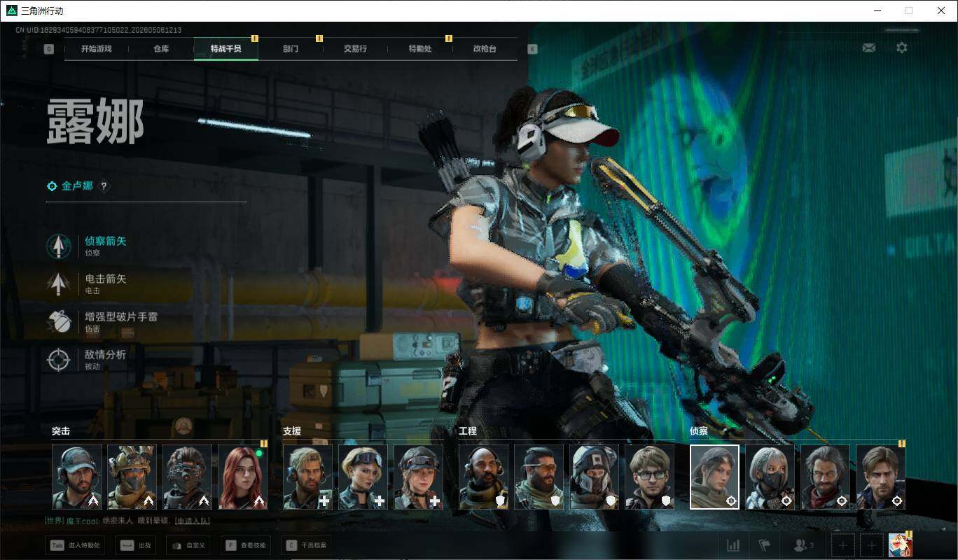Choose 突击 operator wearing night-vision goggles
Viewport: 958px width, 560px height.
[188, 477]
